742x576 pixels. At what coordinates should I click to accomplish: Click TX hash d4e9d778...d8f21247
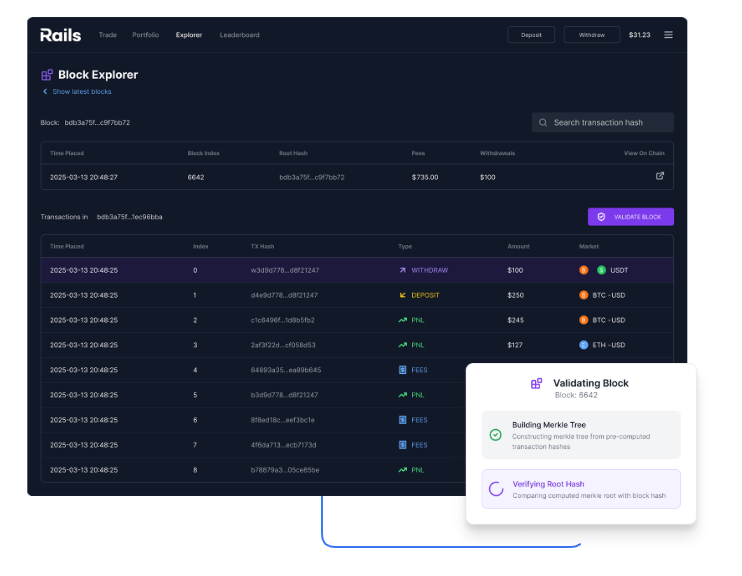pos(284,295)
